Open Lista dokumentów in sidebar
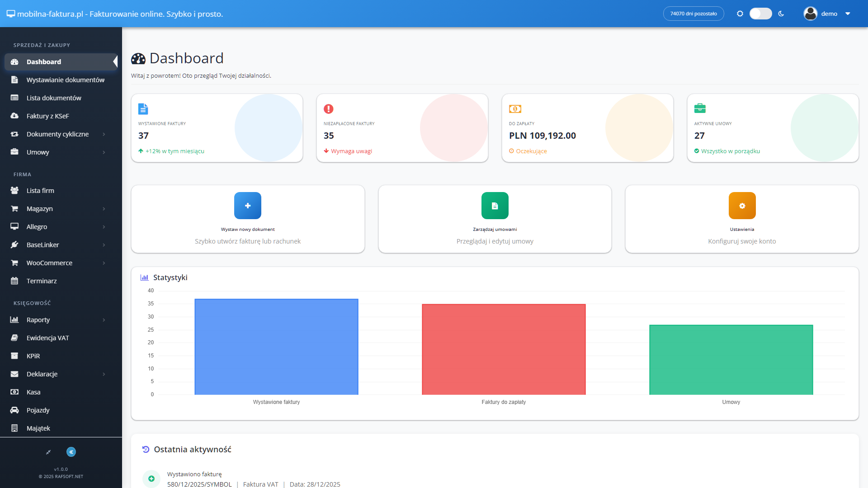Viewport: 868px width, 488px height. 54,98
